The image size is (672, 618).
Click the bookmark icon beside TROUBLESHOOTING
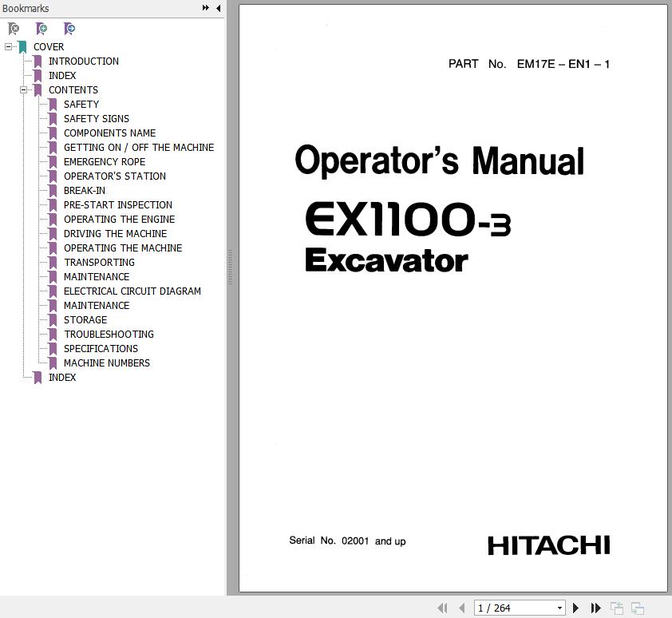[x=53, y=334]
